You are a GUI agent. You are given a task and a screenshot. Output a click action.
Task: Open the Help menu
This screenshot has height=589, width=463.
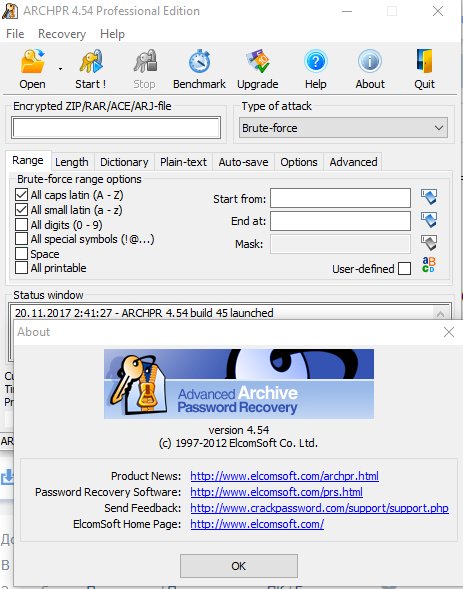[112, 34]
